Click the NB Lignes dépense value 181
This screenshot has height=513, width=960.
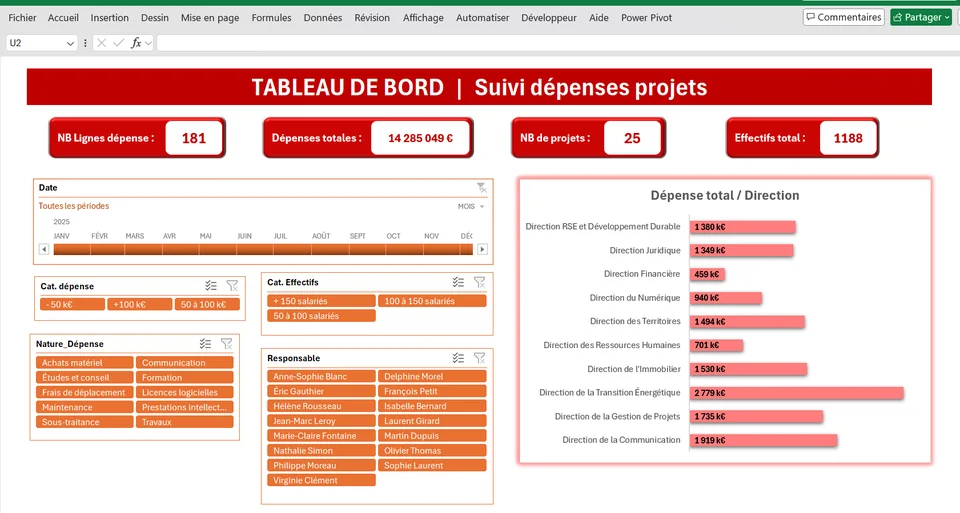click(x=193, y=138)
